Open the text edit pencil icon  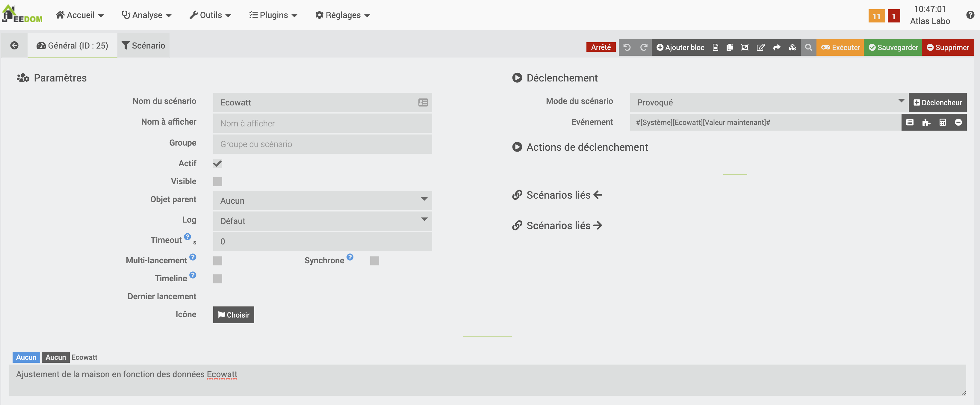pos(760,47)
